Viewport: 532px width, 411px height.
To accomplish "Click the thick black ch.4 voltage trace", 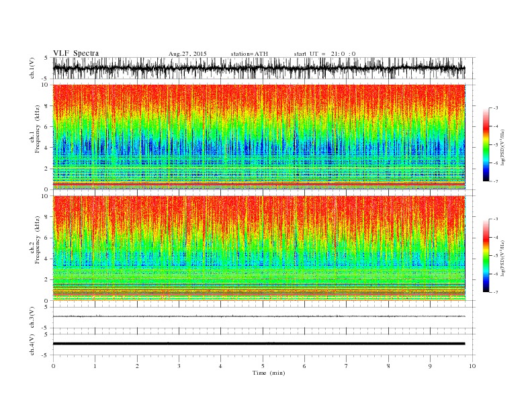I will (259, 344).
